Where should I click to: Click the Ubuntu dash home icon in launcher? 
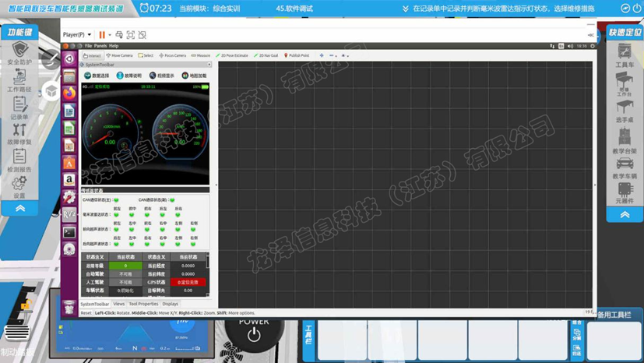tap(69, 59)
